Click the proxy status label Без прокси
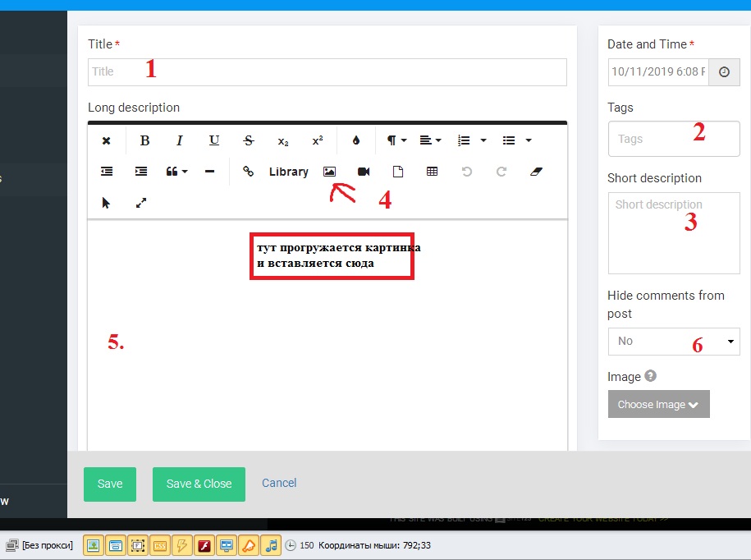This screenshot has width=751, height=560. (x=48, y=545)
